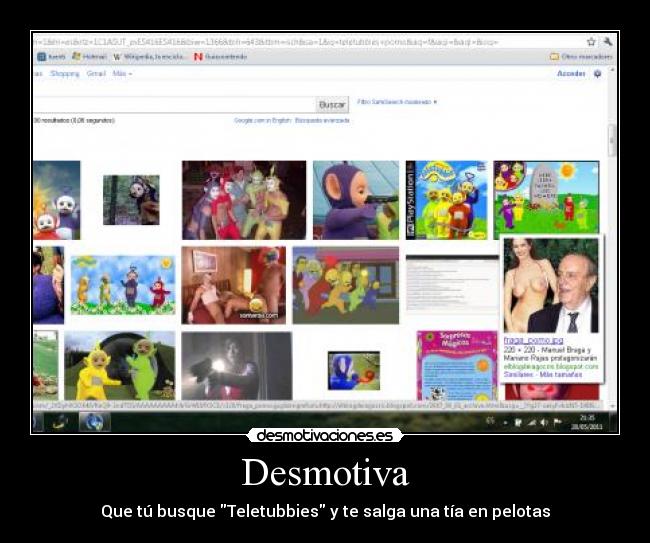Open the dark gunman scene thumbnail
This screenshot has height=543, width=650.
[x=236, y=366]
